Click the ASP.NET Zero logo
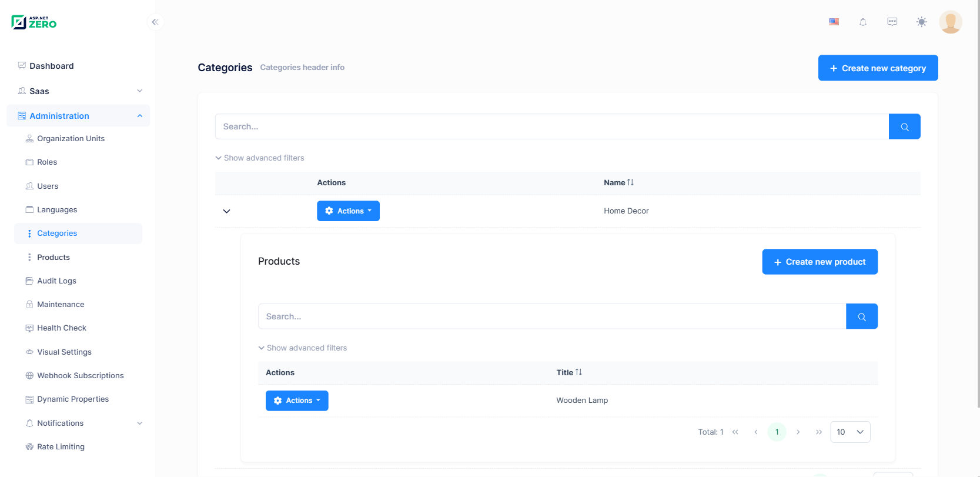Viewport: 980px width, 477px height. coord(34,22)
